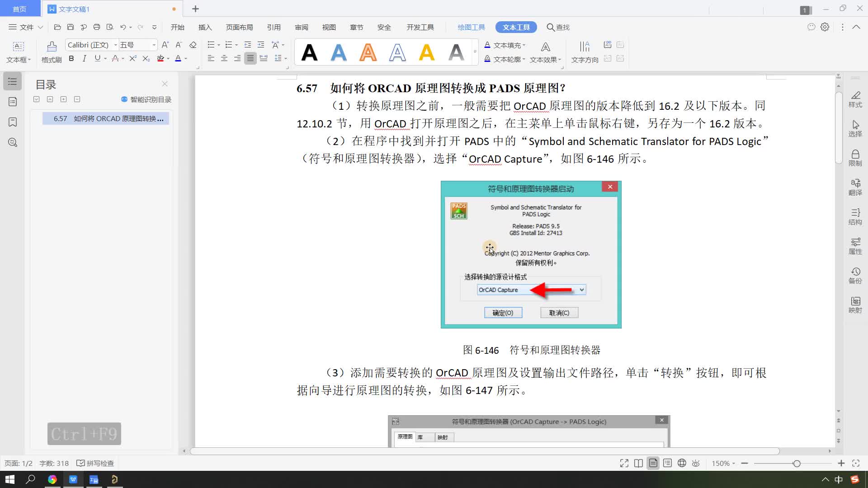This screenshot has width=868, height=488.
Task: Click the subscript icon
Action: coord(146,58)
